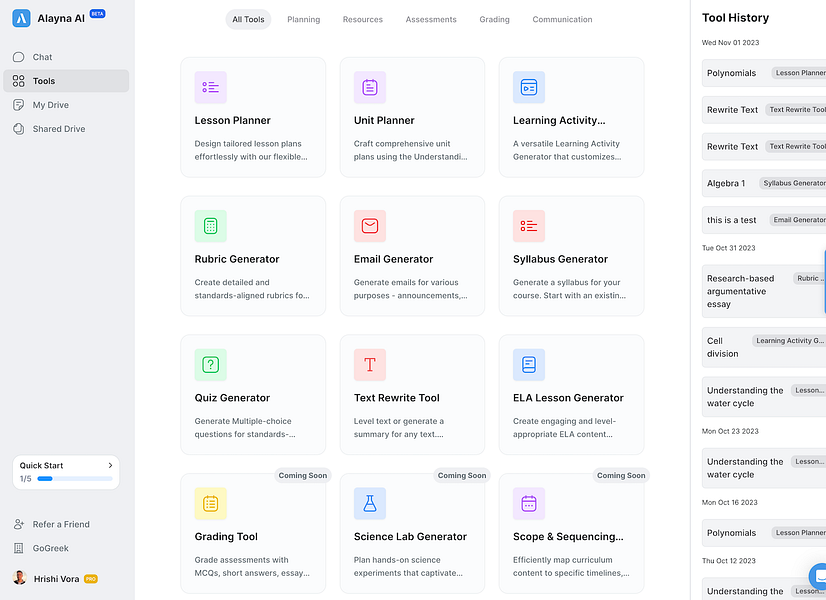826x600 pixels.
Task: Click the GoGreek building icon
Action: click(18, 548)
